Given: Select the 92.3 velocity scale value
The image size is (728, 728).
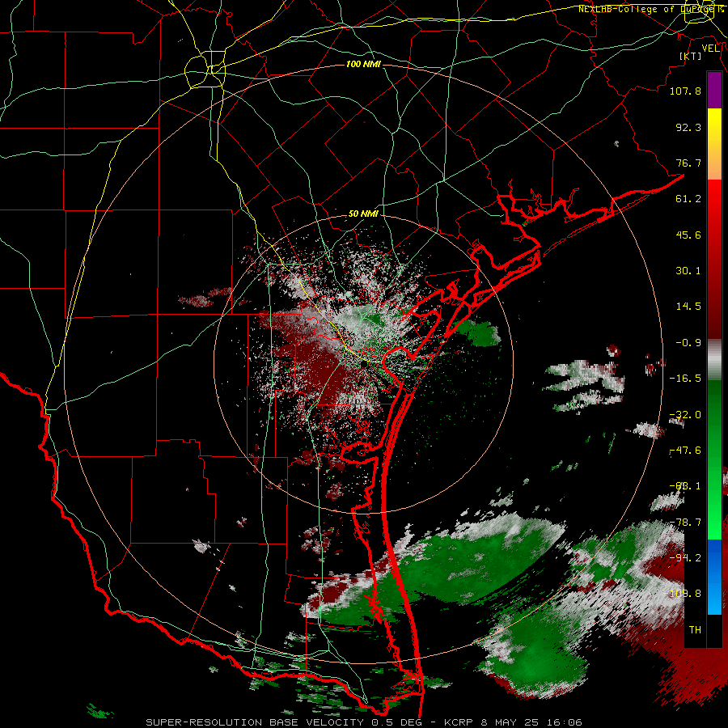Looking at the screenshot, I should click(688, 127).
